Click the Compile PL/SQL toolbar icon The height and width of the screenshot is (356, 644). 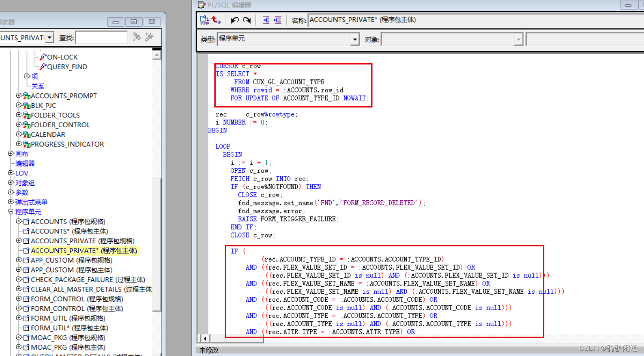tap(204, 20)
